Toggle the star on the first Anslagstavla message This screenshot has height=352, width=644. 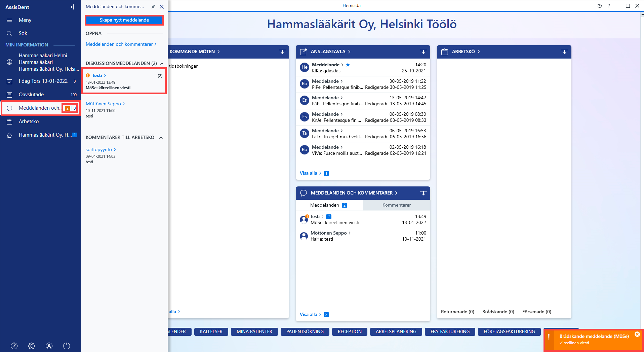click(x=348, y=65)
